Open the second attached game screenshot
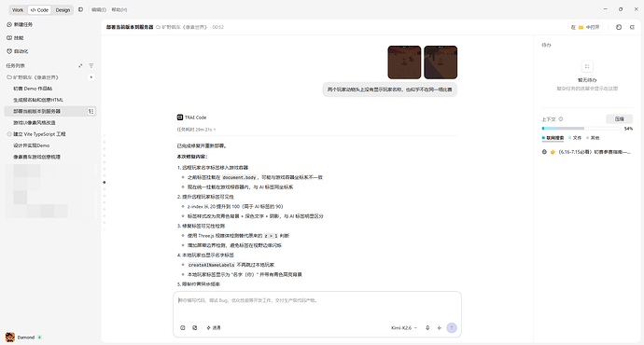 [441, 62]
